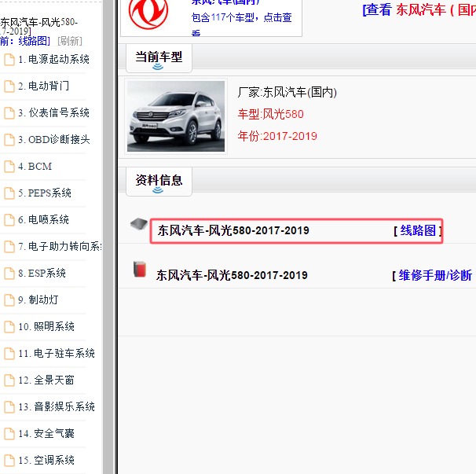
Task: Click the 年份:2017-2019 text
Action: click(x=277, y=136)
